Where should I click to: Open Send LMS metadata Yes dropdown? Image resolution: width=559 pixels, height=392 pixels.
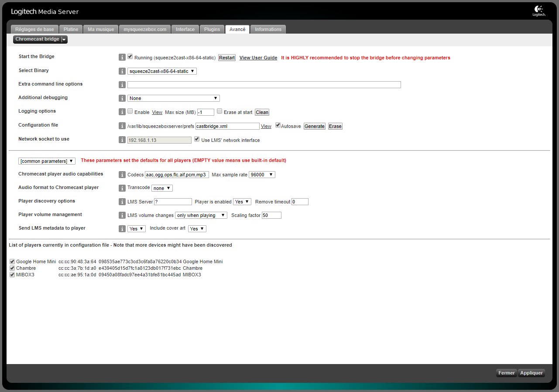click(x=137, y=229)
